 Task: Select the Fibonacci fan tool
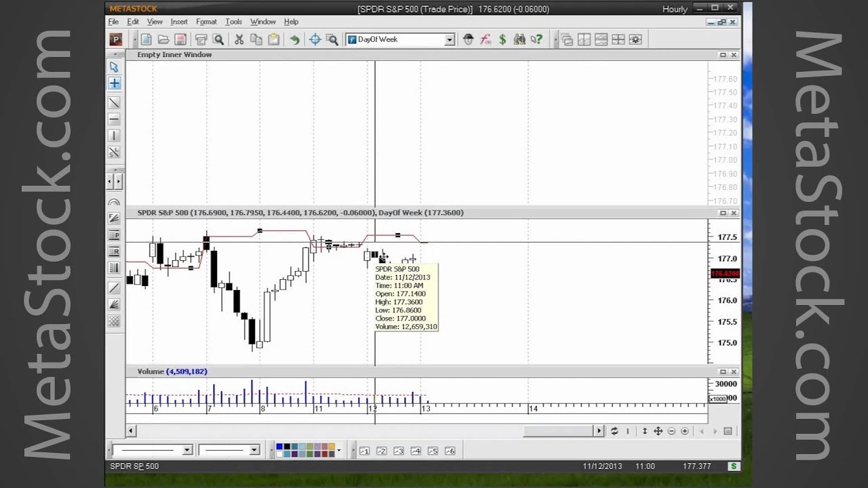coord(114,218)
